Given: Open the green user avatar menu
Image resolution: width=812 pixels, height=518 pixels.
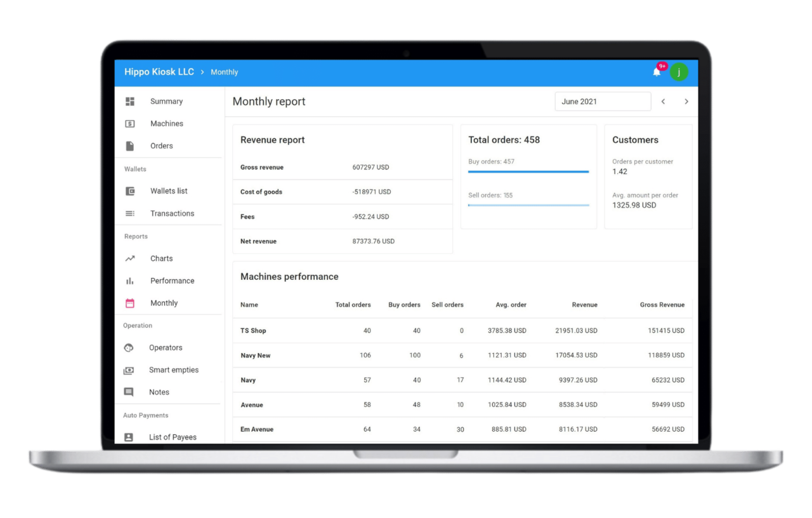Looking at the screenshot, I should 679,72.
